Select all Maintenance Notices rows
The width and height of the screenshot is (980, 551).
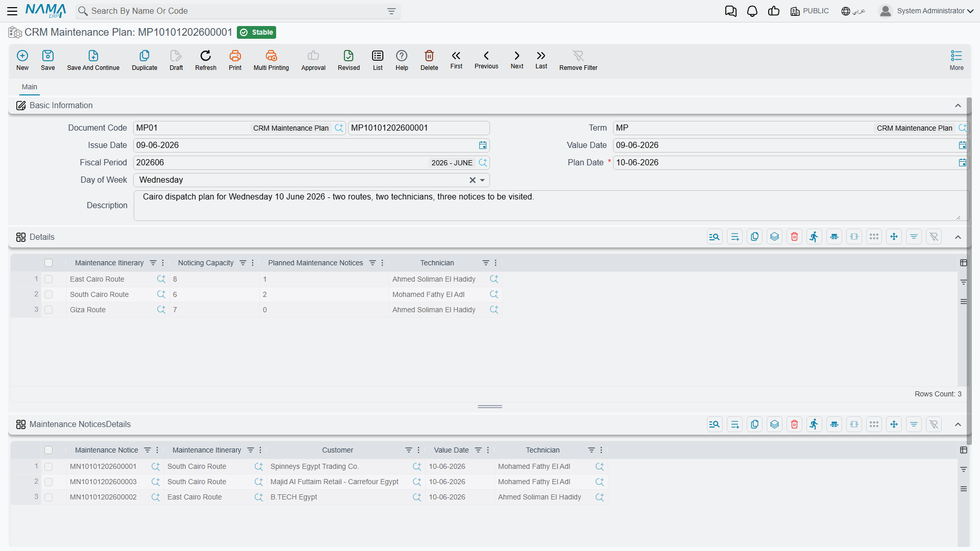[48, 450]
